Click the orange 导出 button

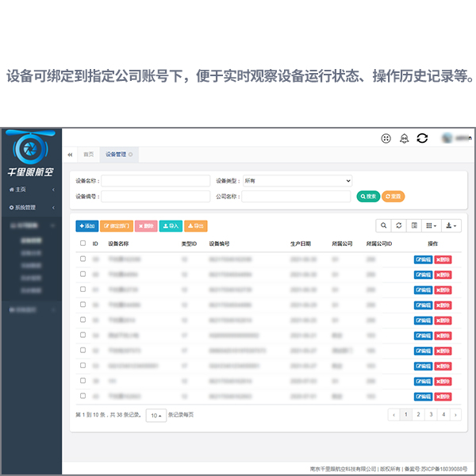(196, 226)
